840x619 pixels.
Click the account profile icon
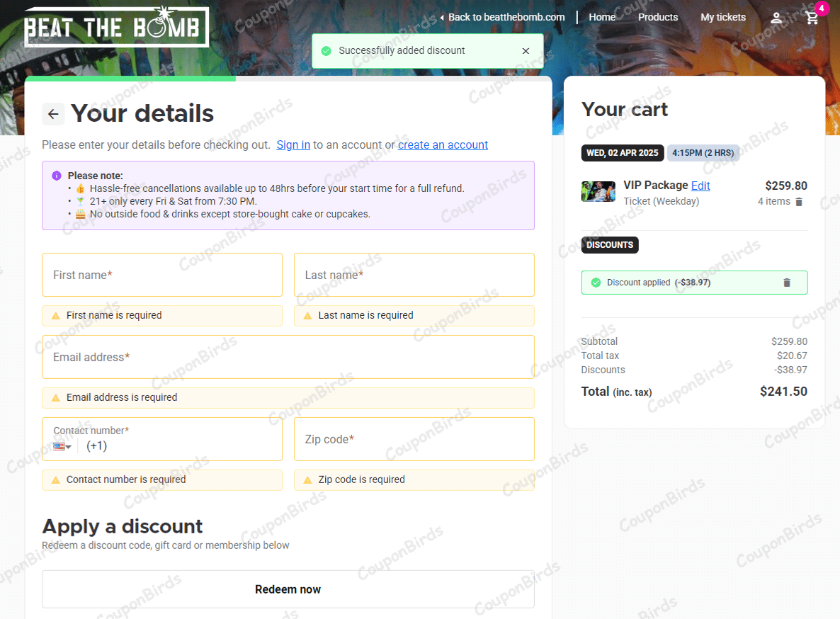coord(776,17)
